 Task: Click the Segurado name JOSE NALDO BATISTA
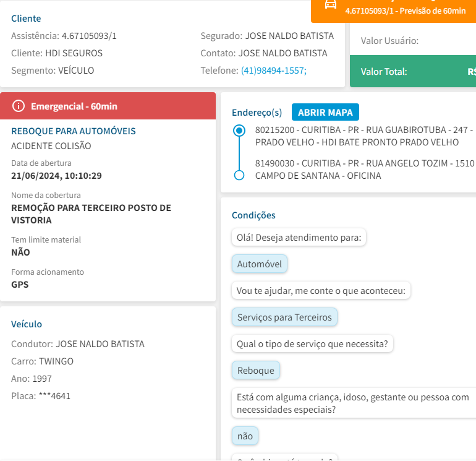pyautogui.click(x=289, y=36)
